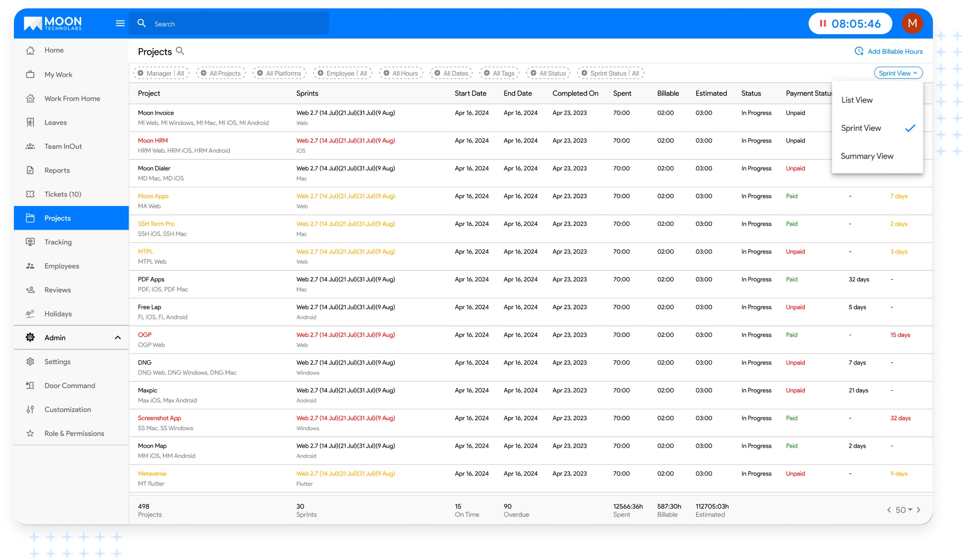Click Paid status for Moon Apps

(x=791, y=196)
